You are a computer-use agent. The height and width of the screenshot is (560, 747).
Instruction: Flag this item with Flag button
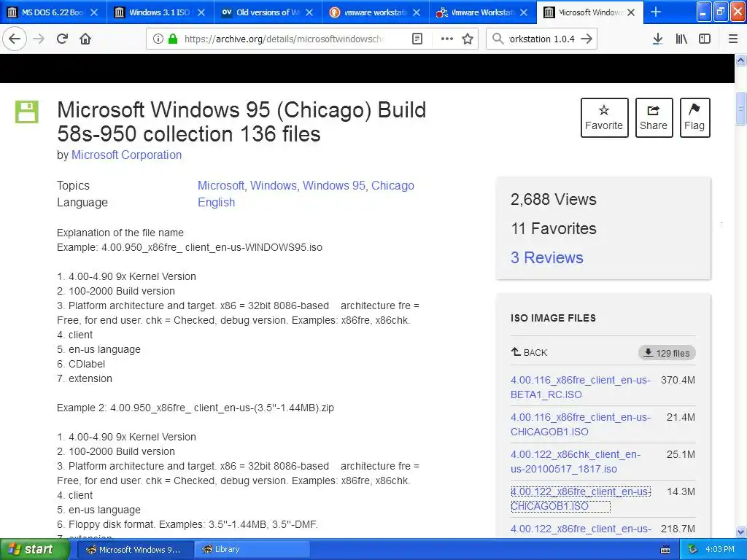(x=694, y=117)
